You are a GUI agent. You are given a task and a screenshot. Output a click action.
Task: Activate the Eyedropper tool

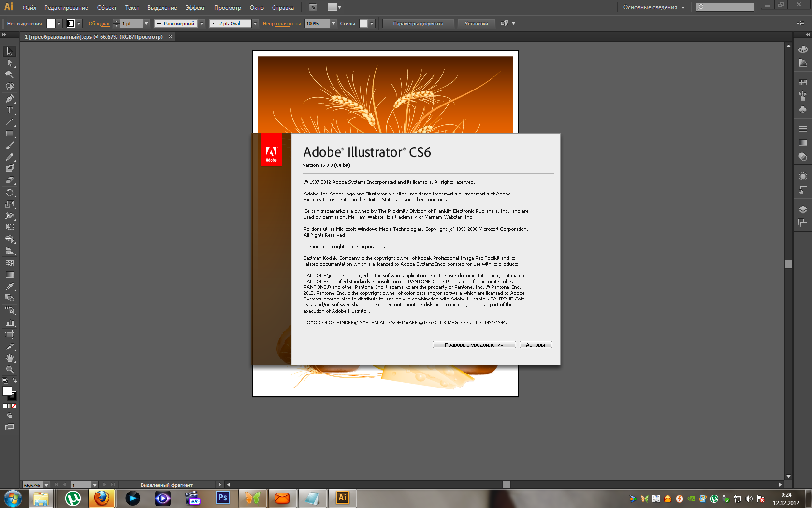click(9, 286)
